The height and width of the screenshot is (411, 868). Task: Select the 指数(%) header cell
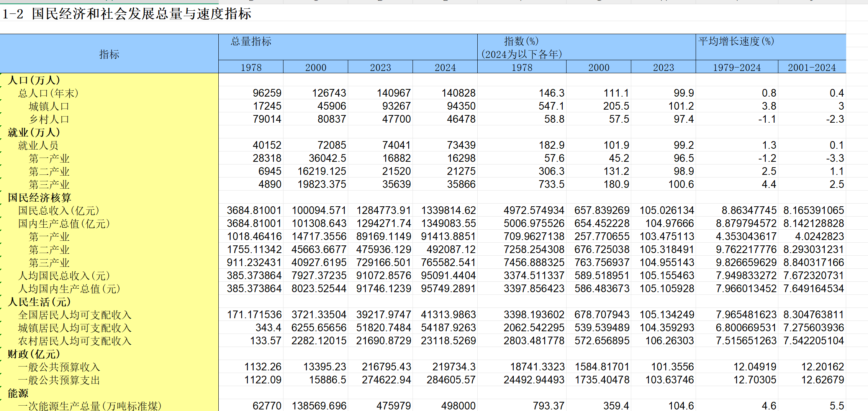tap(586, 47)
